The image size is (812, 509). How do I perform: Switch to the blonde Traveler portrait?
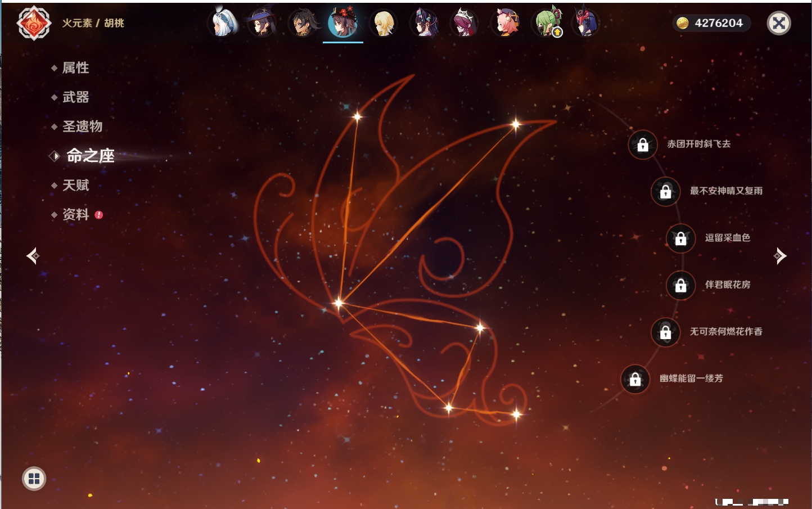pyautogui.click(x=384, y=23)
